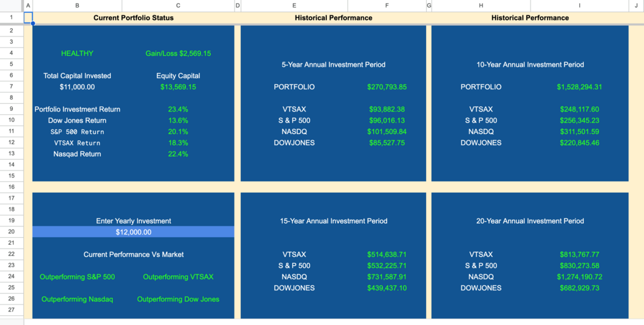The height and width of the screenshot is (325, 644).
Task: Select row 1 header
Action: point(12,18)
